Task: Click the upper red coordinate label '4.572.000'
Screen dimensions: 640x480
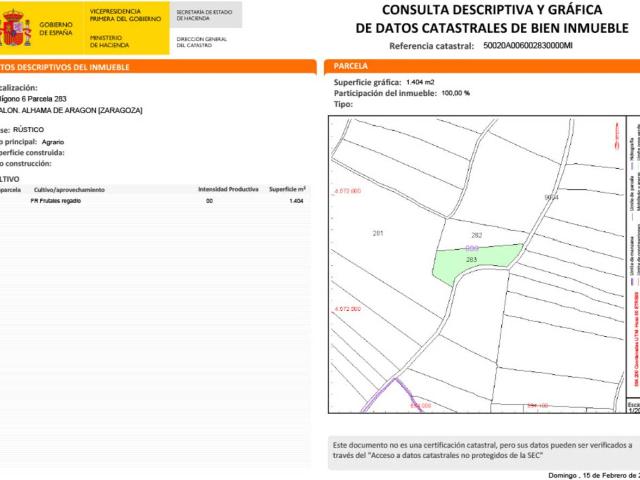Action: [x=348, y=191]
